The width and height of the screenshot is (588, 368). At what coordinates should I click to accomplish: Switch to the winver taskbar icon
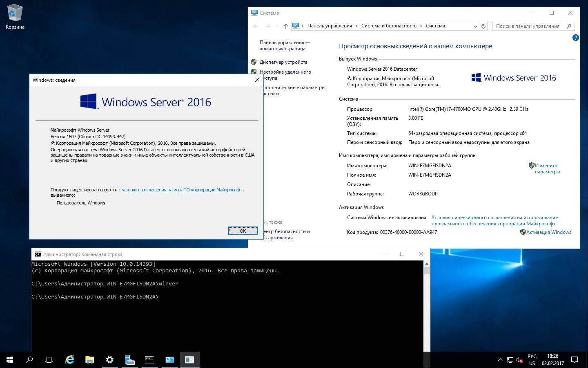[x=189, y=360]
